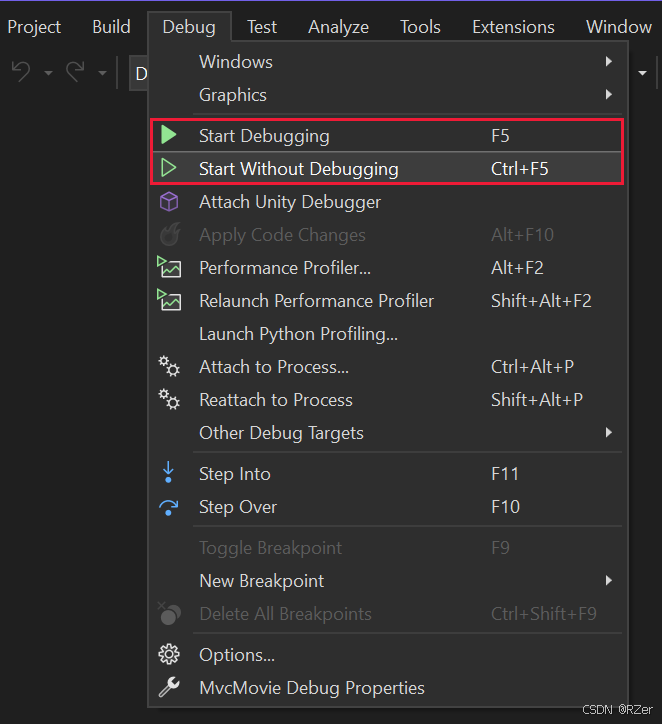Click the Options gear icon

(x=169, y=654)
